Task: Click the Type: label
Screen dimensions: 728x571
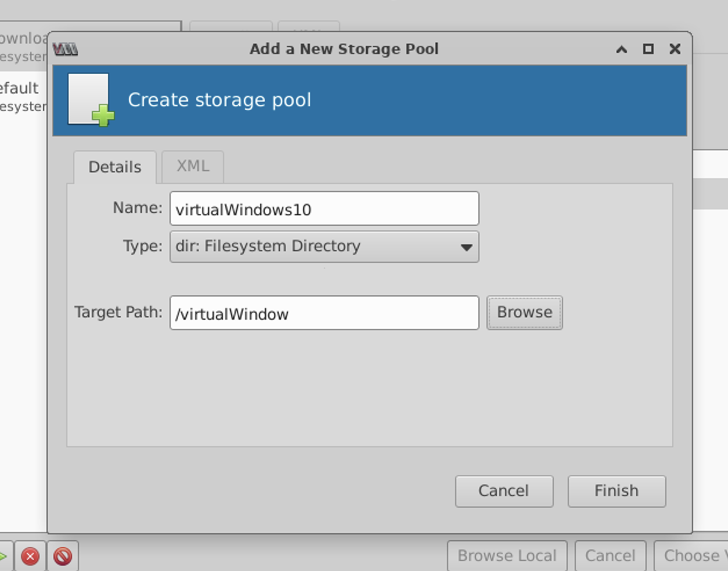Action: pos(143,246)
